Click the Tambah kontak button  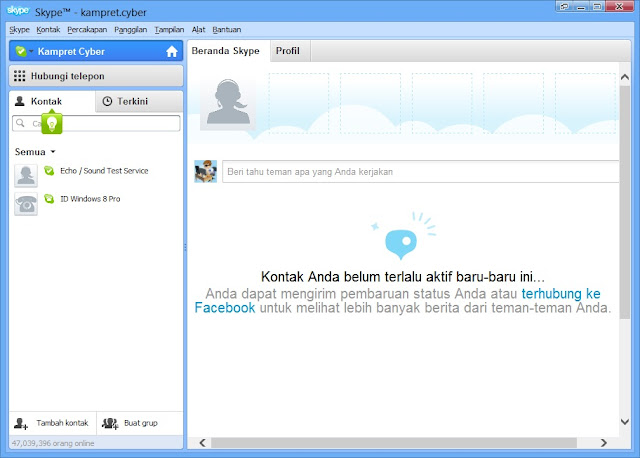(x=53, y=423)
